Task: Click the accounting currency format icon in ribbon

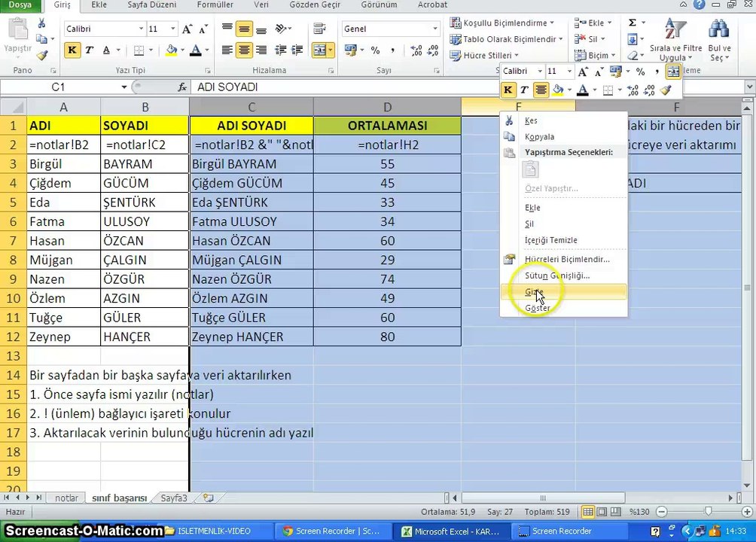Action: 351,50
